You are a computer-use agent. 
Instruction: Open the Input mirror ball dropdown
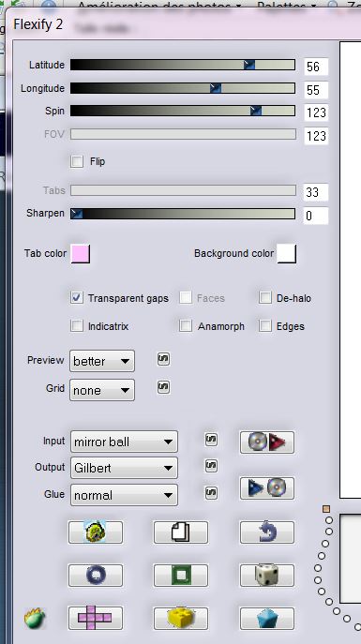(124, 442)
